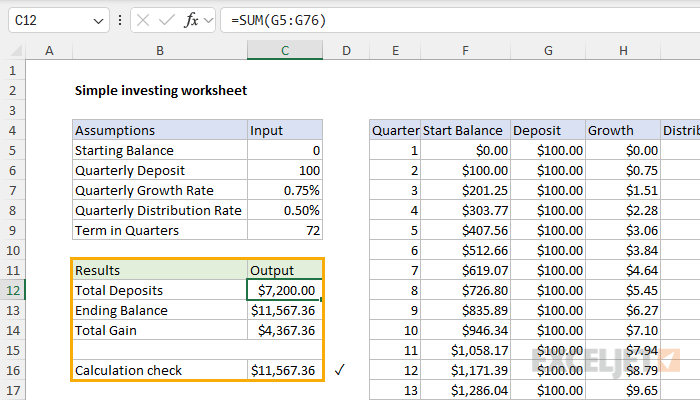Select the term value 72
This screenshot has width=700, height=400.
click(285, 230)
